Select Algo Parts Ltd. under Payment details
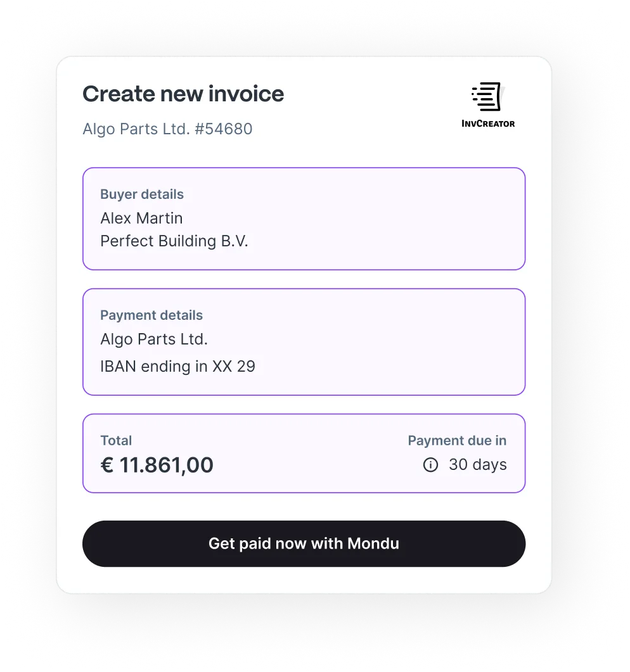630x672 pixels. pyautogui.click(x=154, y=339)
